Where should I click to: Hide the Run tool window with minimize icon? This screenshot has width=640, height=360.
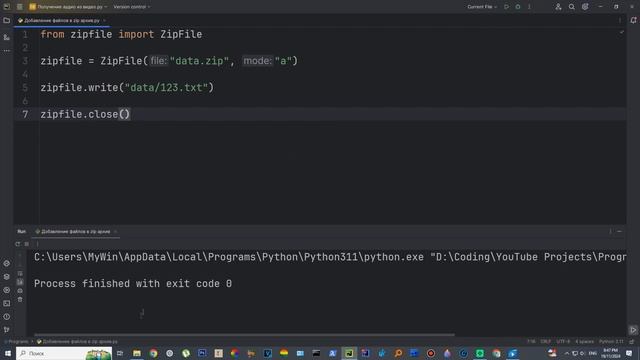[619, 231]
